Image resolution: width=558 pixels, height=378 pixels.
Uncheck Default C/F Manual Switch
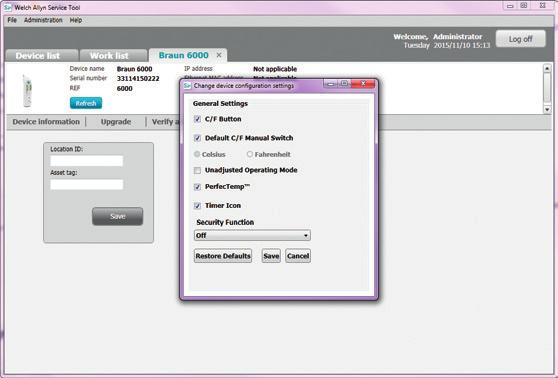pos(197,138)
